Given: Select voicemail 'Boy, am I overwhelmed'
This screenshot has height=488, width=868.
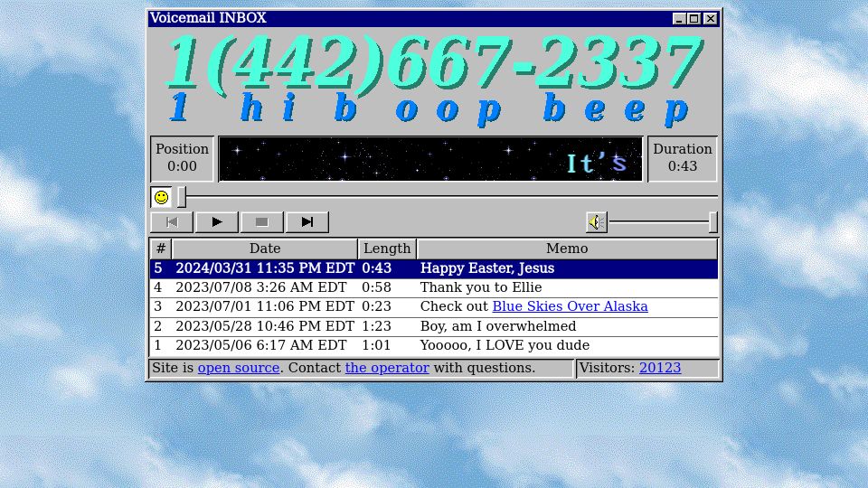Looking at the screenshot, I should 434,326.
